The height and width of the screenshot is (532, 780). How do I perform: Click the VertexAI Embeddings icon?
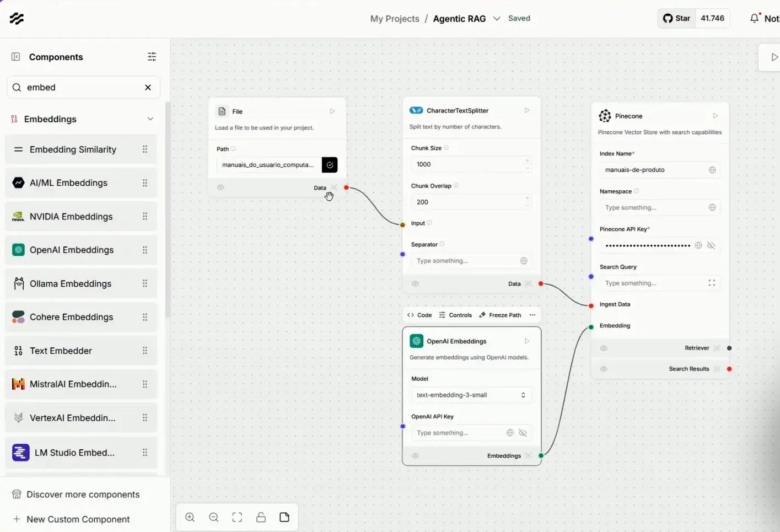pyautogui.click(x=18, y=418)
